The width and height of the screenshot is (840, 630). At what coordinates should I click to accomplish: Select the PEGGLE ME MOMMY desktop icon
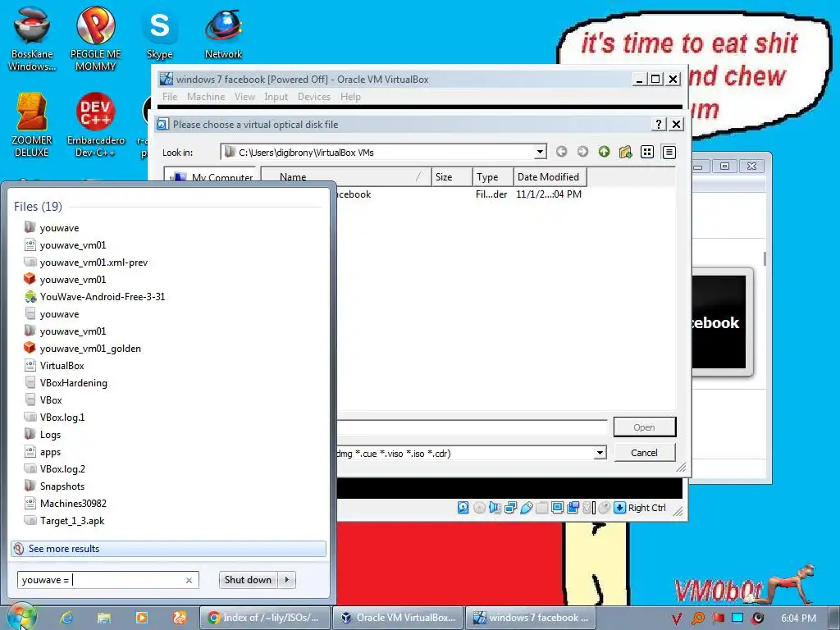click(x=95, y=39)
